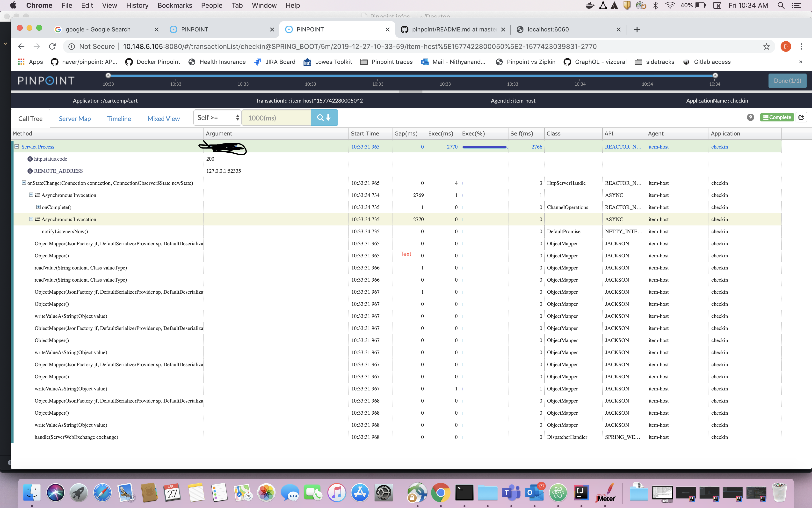Click the green Complete button
Screen dimensions: 812x508
click(777, 117)
